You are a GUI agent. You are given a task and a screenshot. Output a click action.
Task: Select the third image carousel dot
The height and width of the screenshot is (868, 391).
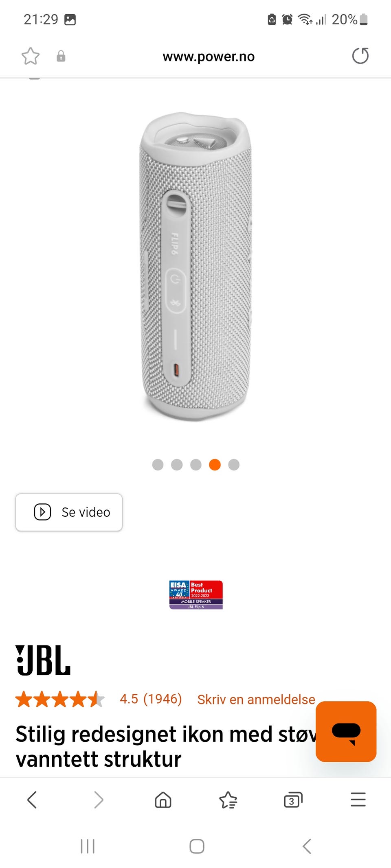pyautogui.click(x=196, y=465)
